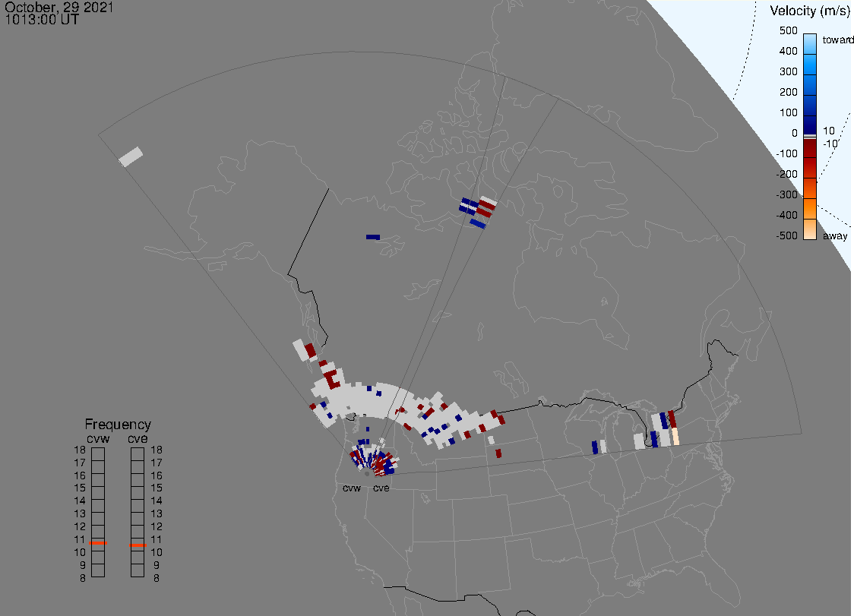Click the peach velocity cell near Lake Ontario
The width and height of the screenshot is (854, 616).
(675, 436)
